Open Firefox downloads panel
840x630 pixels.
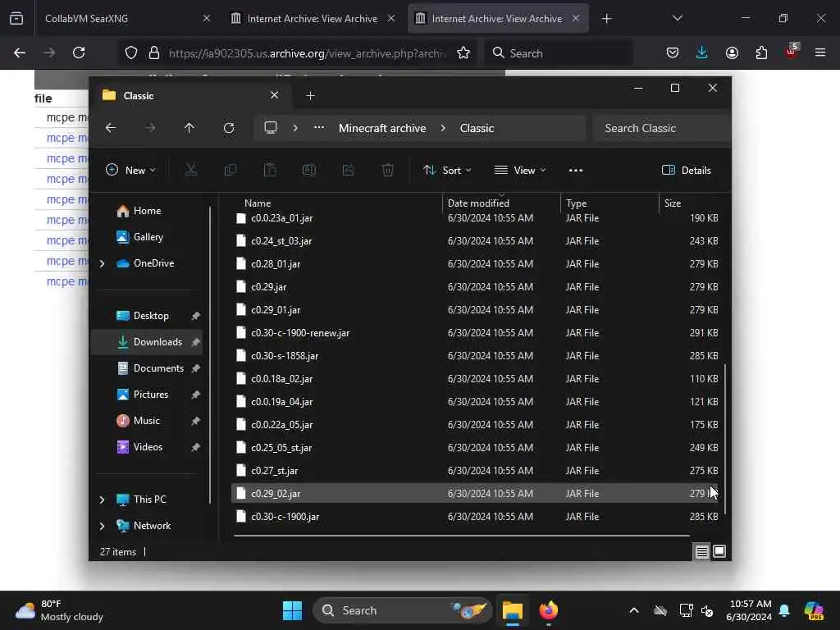(x=702, y=52)
